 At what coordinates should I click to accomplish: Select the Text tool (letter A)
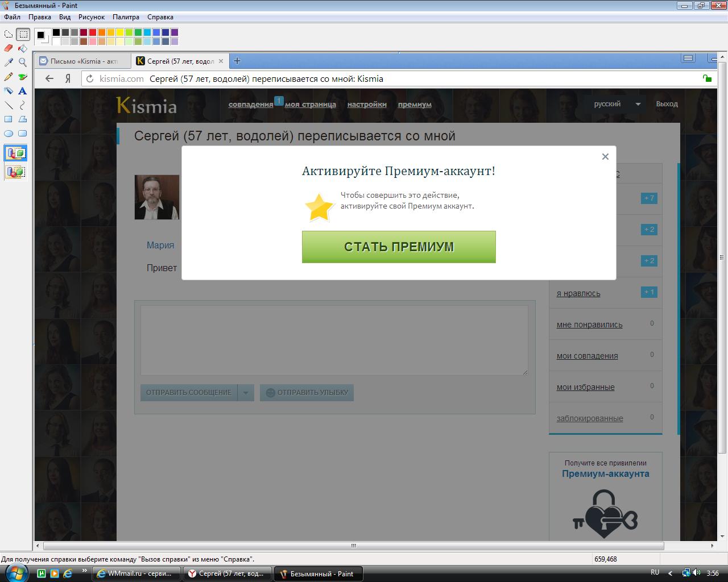click(x=23, y=91)
